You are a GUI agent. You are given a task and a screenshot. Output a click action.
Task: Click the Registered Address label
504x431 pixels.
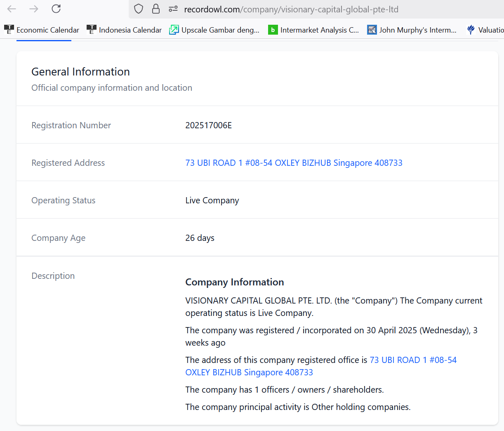(68, 163)
